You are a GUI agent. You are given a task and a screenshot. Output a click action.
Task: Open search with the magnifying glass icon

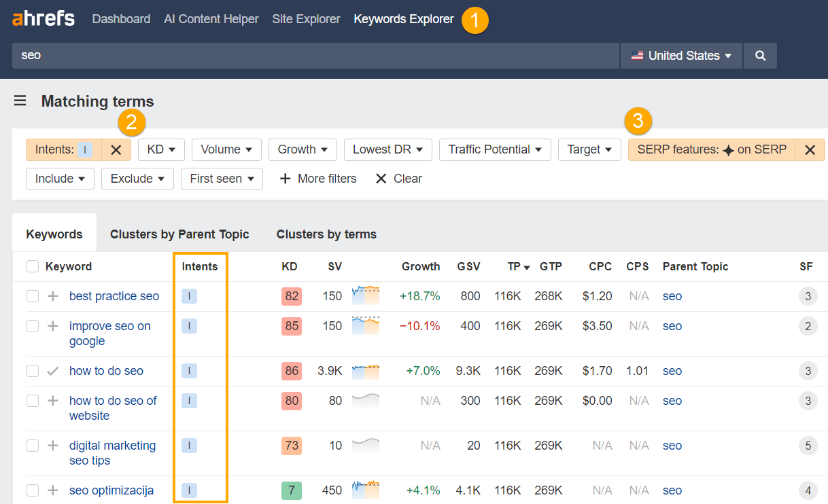(x=759, y=55)
